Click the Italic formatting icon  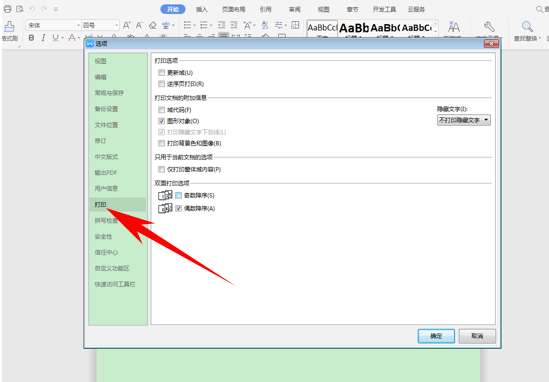(x=43, y=38)
